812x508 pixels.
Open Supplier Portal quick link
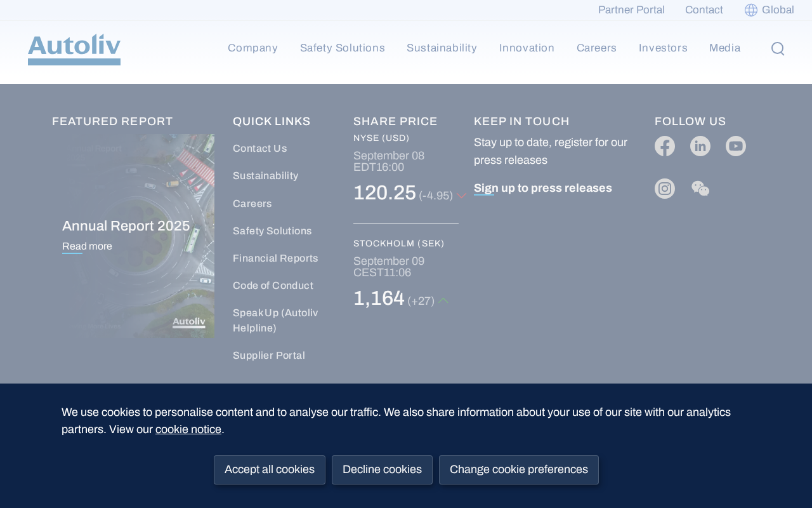269,356
